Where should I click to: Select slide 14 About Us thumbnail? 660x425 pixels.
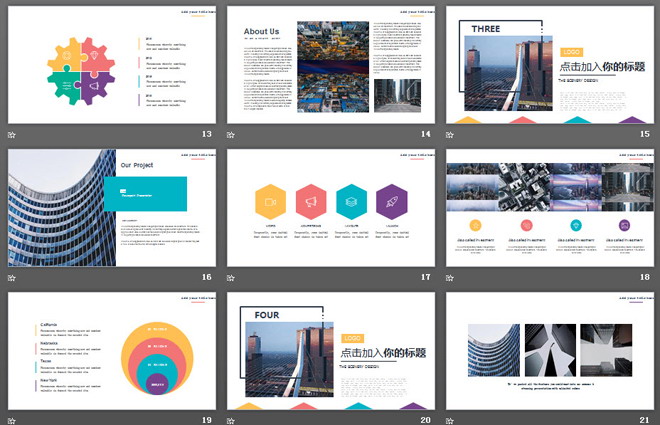coord(331,65)
